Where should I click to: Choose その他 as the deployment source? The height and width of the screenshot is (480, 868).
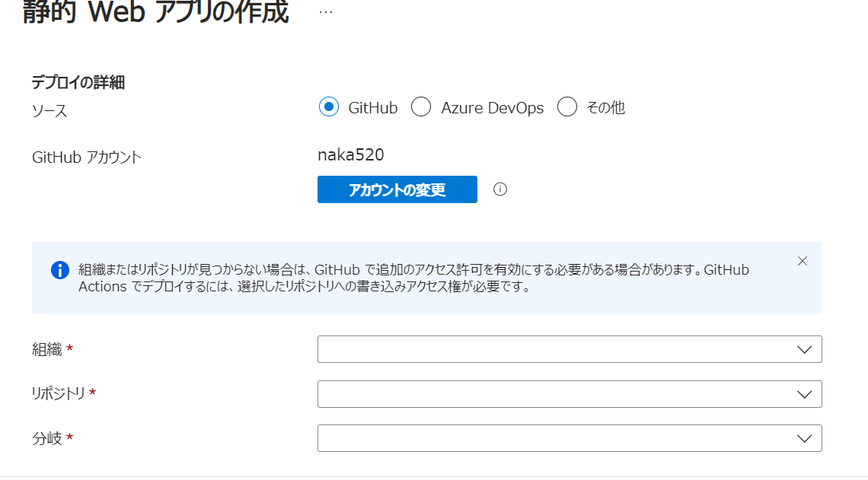[567, 107]
